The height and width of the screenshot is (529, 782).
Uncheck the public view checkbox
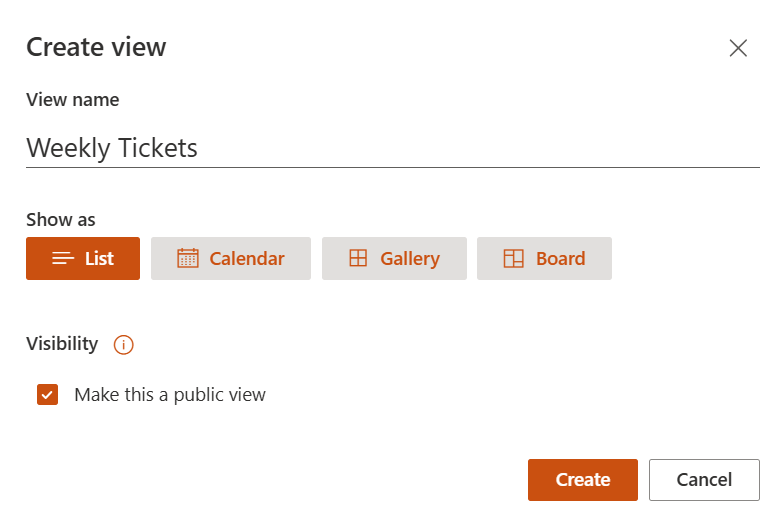pyautogui.click(x=47, y=394)
